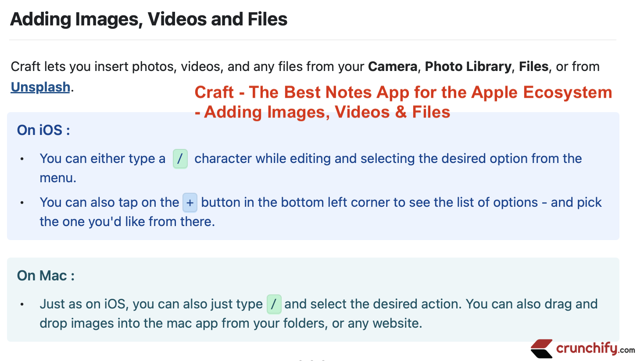Open the crunchify.com watermark text
Image resolution: width=644 pixels, height=361 pixels.
coord(595,349)
